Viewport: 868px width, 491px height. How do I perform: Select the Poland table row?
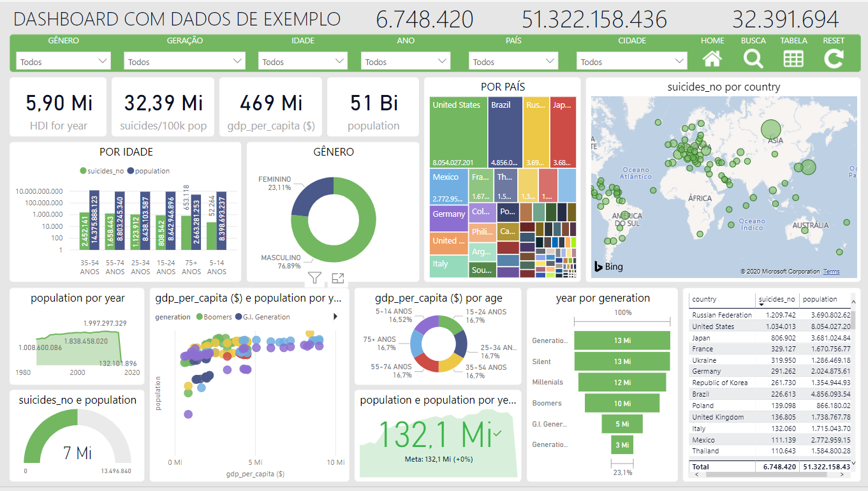pyautogui.click(x=771, y=406)
